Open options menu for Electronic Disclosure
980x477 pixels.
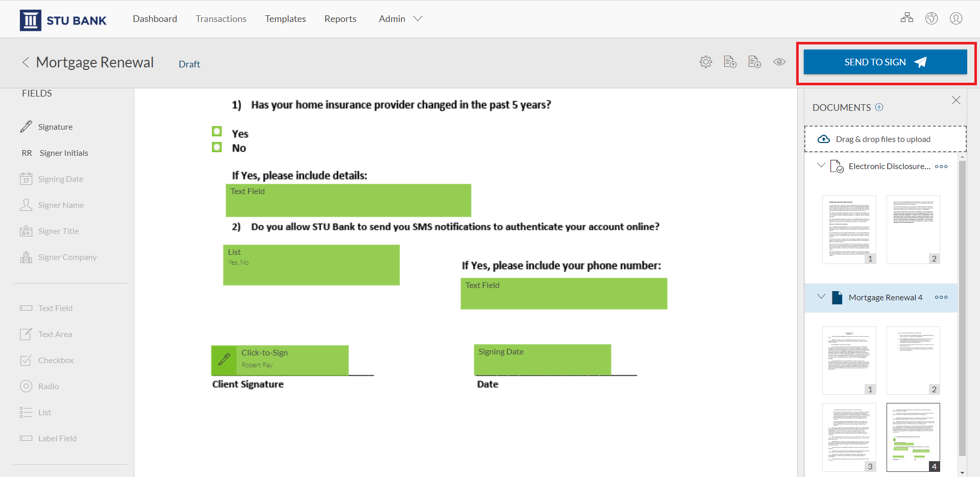pyautogui.click(x=941, y=166)
